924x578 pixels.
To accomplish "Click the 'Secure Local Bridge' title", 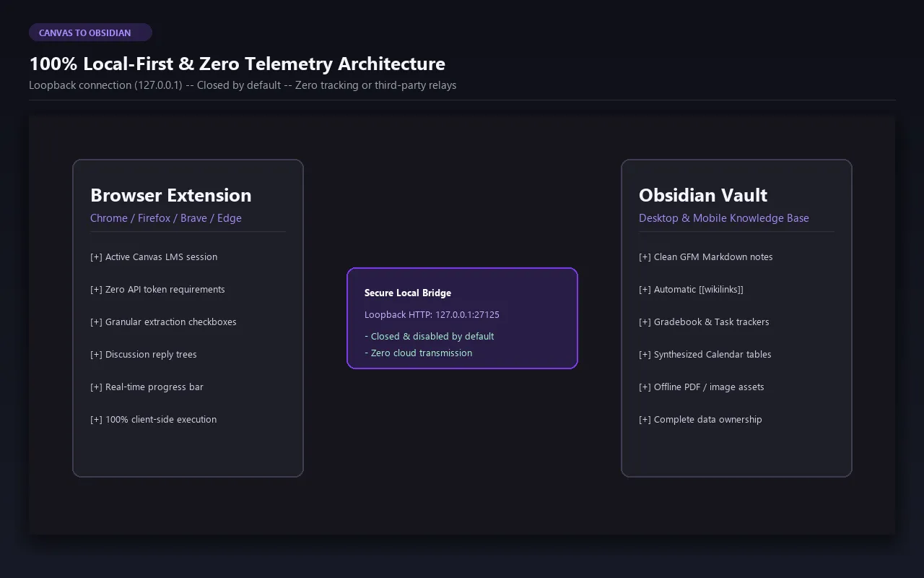I will [408, 293].
